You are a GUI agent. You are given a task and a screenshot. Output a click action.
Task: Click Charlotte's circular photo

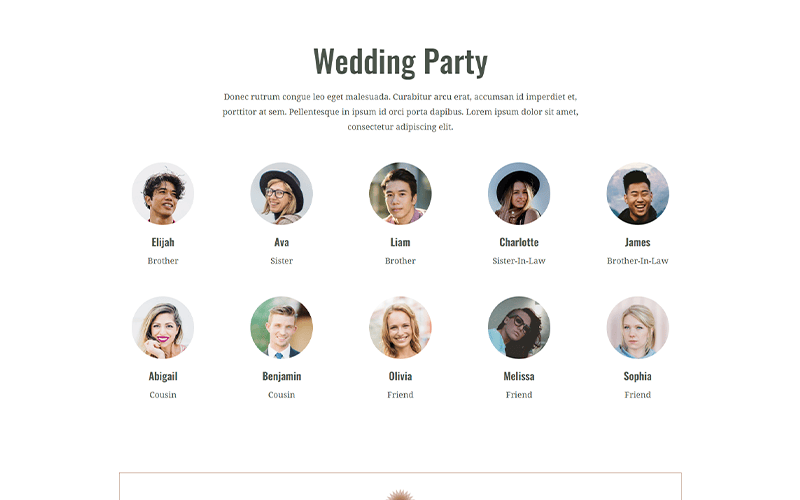coord(519,193)
